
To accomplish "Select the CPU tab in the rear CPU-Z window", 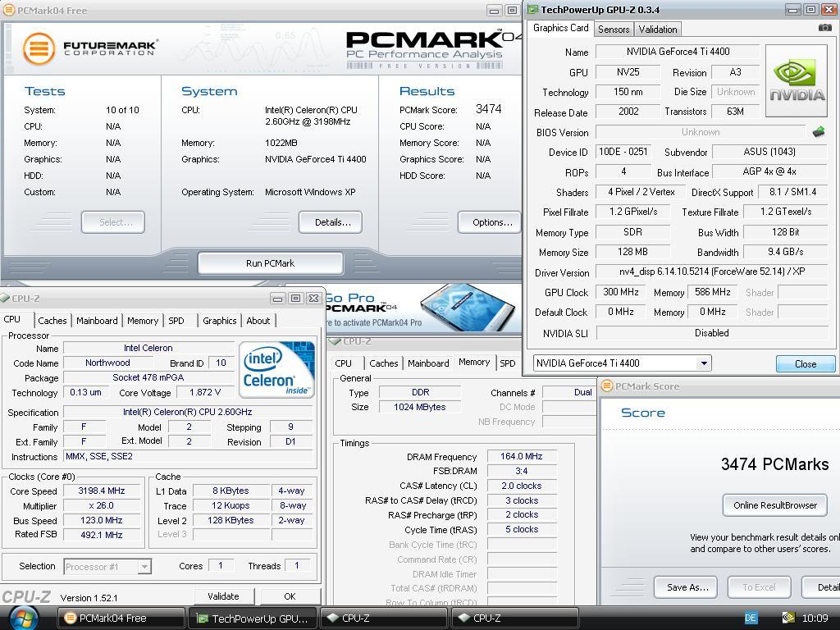I will [x=344, y=363].
